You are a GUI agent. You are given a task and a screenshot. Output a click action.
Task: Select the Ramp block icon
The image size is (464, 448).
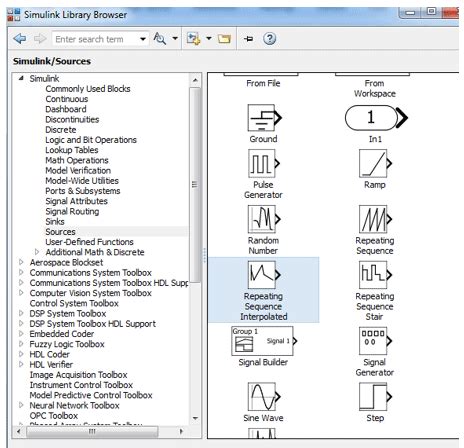(375, 163)
